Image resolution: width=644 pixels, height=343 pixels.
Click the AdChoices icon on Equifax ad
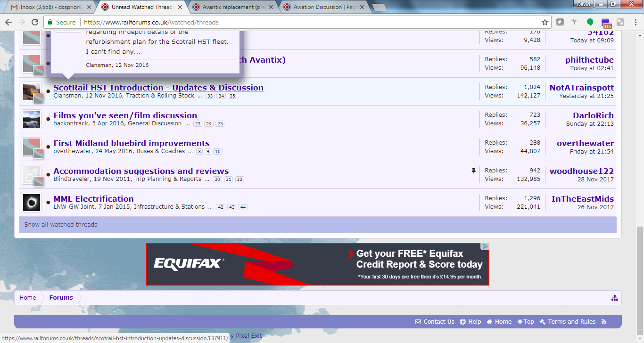click(485, 247)
